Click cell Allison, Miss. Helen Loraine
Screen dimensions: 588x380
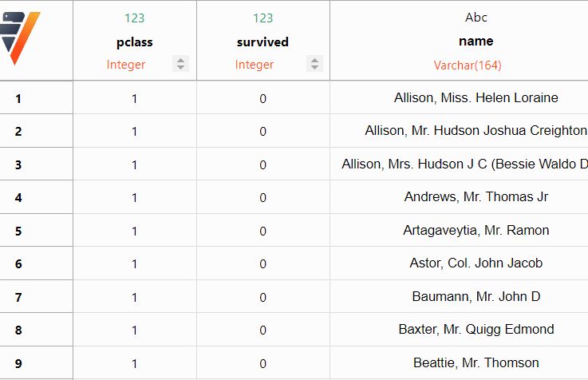(x=476, y=98)
